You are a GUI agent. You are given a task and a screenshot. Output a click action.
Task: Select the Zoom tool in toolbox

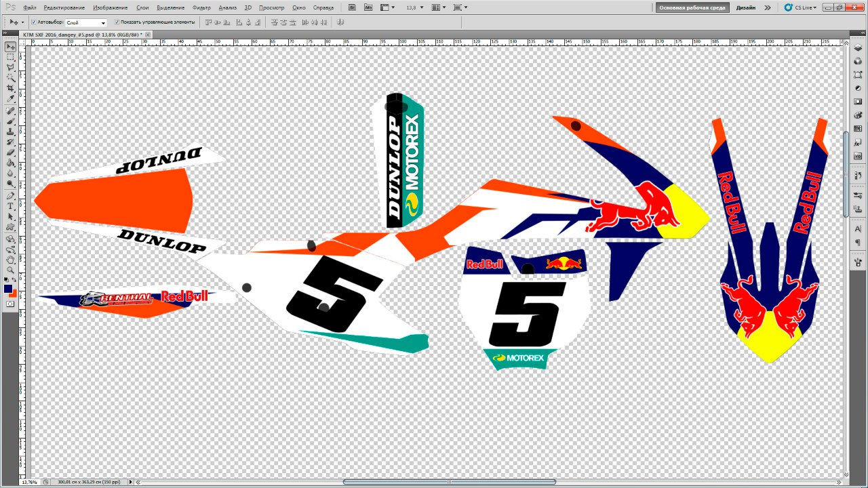click(x=11, y=270)
